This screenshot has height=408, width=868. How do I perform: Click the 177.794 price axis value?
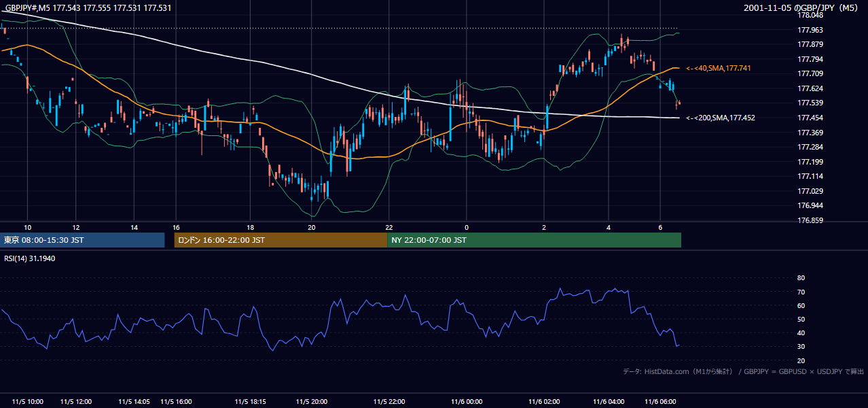(811, 59)
